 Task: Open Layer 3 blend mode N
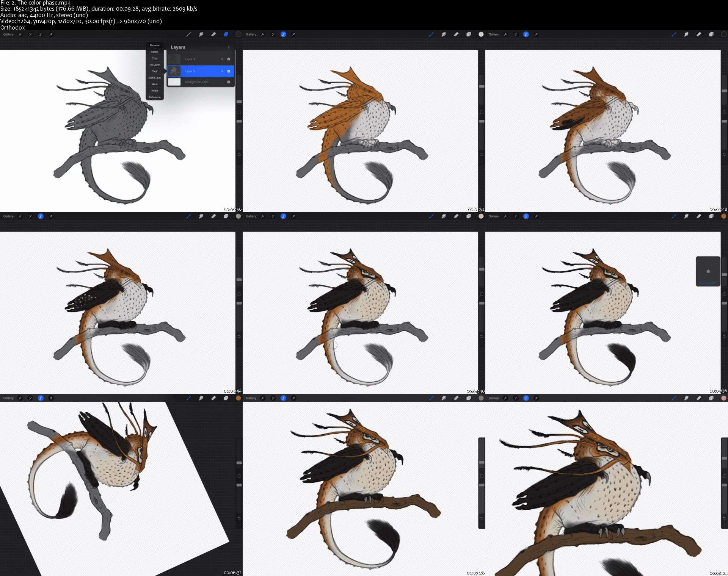point(222,59)
